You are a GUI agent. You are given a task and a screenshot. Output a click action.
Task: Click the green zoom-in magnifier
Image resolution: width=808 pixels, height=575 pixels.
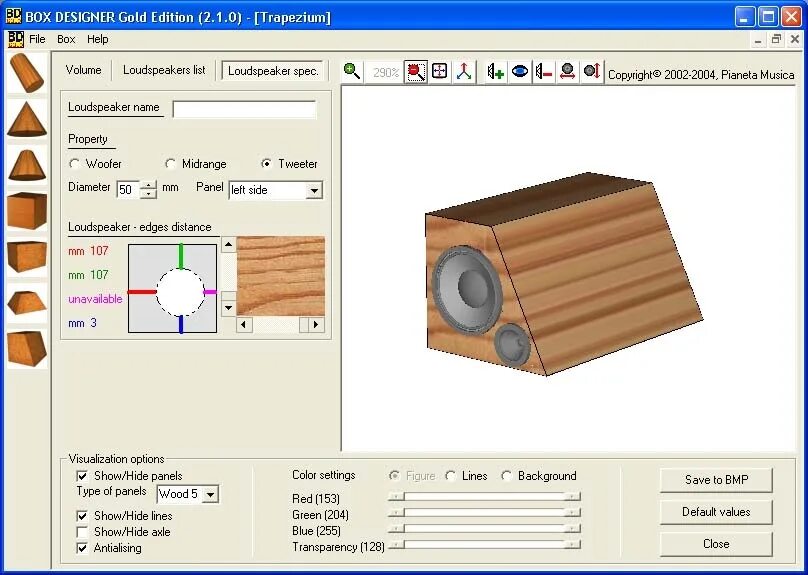click(352, 72)
